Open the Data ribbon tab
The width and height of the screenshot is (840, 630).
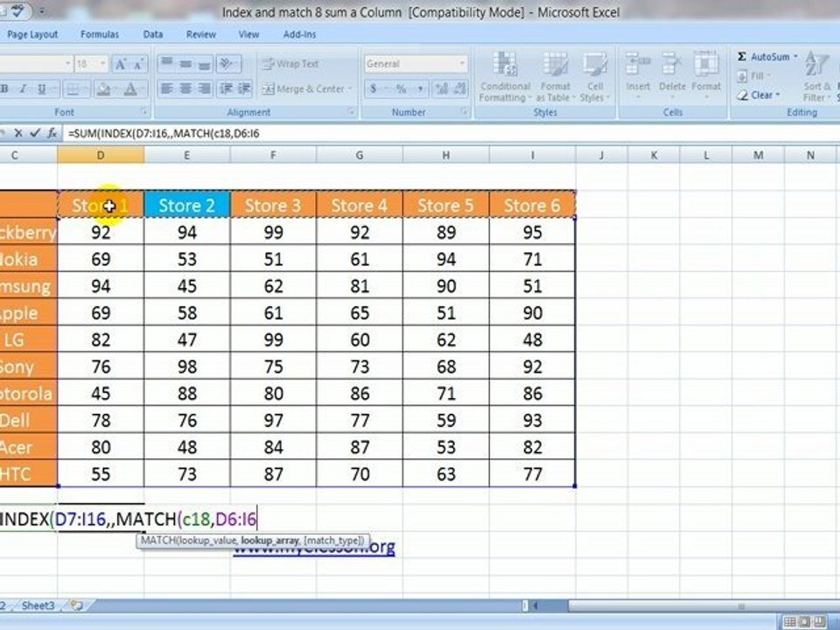pos(152,34)
